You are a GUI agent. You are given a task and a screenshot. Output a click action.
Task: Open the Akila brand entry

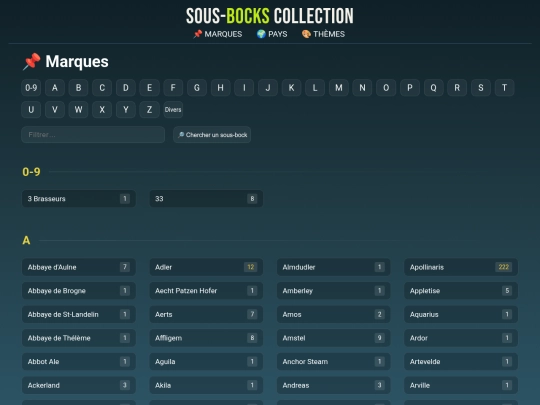coord(206,385)
